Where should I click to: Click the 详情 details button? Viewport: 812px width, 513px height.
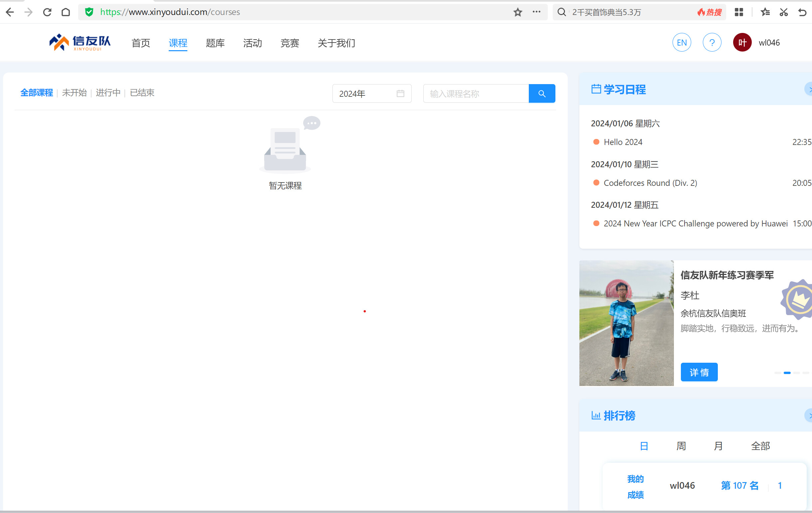[x=699, y=372]
